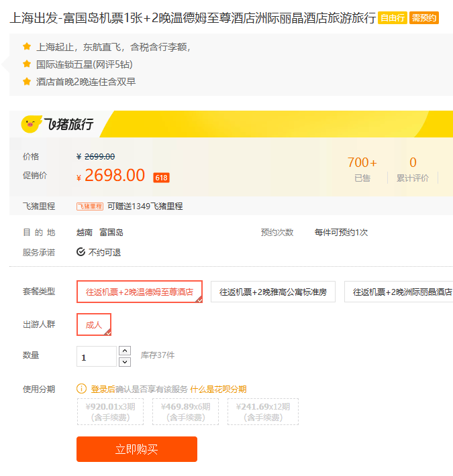Image resolution: width=453 pixels, height=476 pixels.
Task: Click the star beside 酒店首晚2晚连住含双早
Action: 27,81
